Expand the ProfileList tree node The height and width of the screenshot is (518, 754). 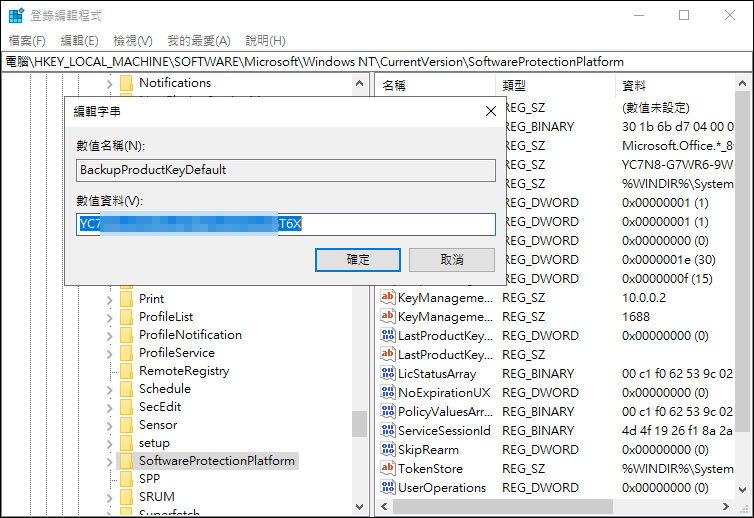[x=109, y=318]
